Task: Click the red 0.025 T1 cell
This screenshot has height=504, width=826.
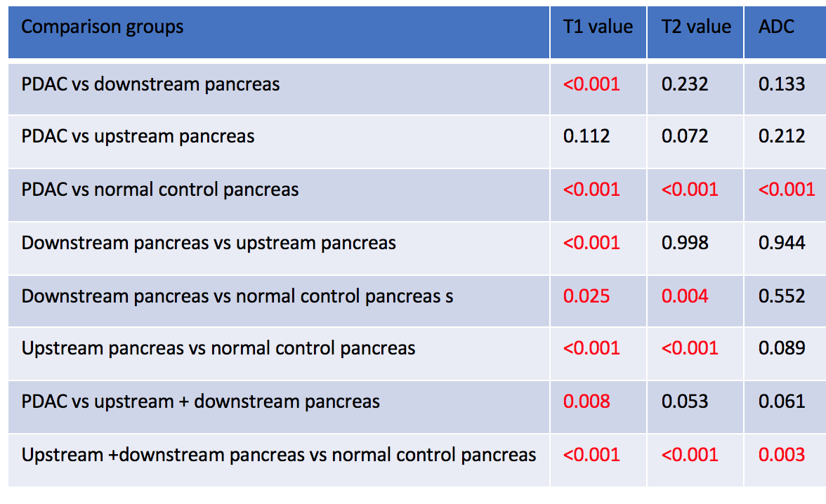Action: point(586,296)
